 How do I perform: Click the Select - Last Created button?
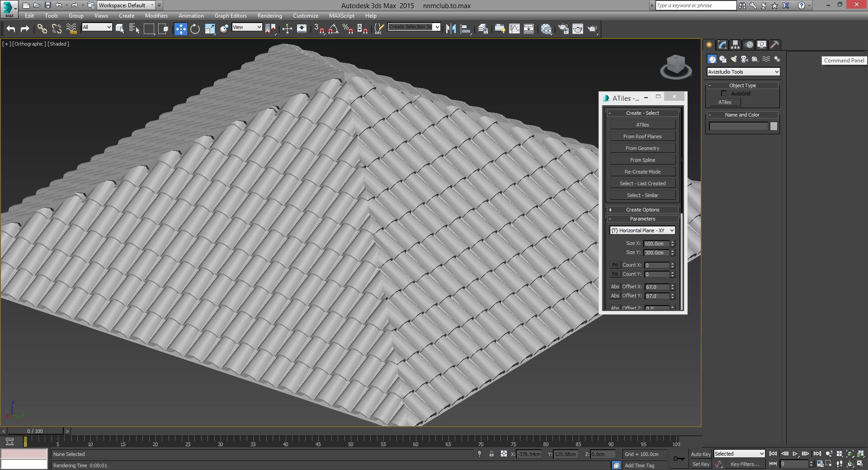tap(642, 183)
